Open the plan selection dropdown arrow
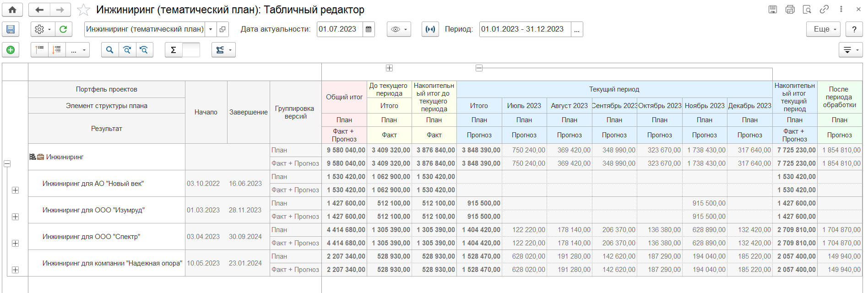 (211, 29)
